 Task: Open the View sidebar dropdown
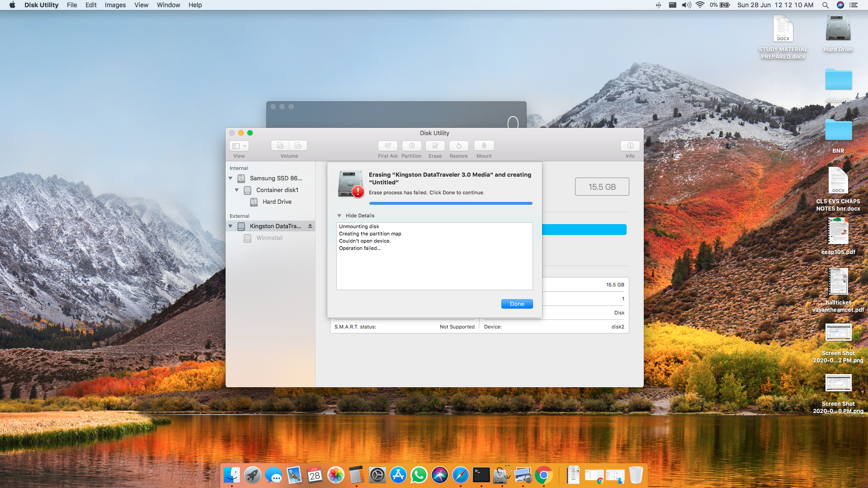pyautogui.click(x=239, y=145)
